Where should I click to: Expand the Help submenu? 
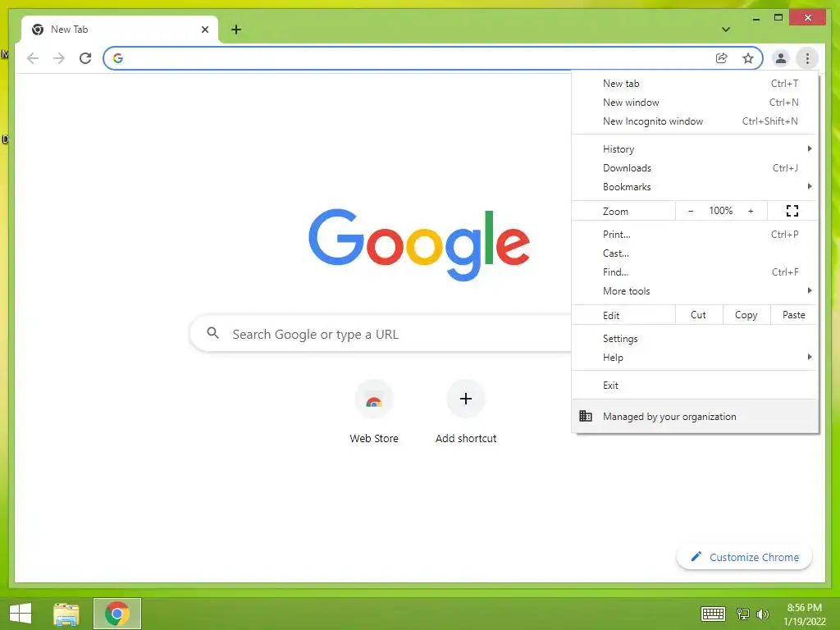[694, 358]
